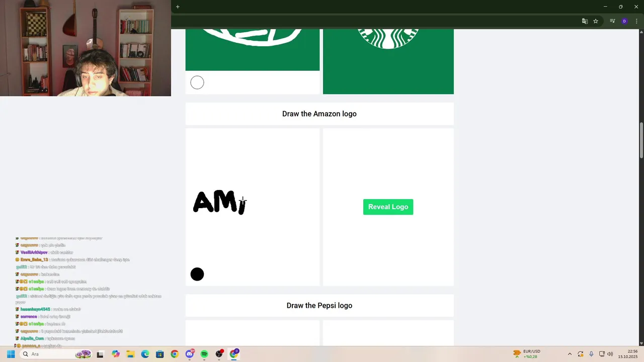Click the microphone tray icon

tap(591, 354)
